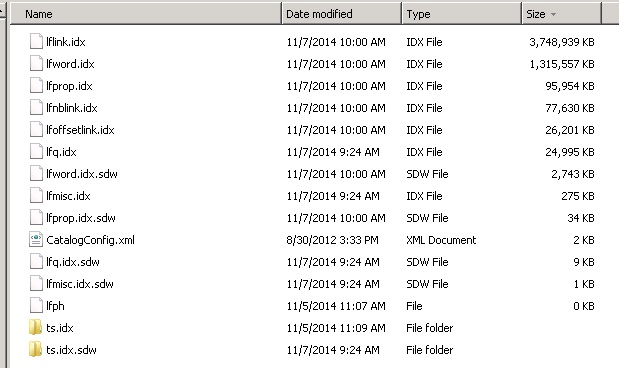Select the lfprop.idx.sdw filename
The height and width of the screenshot is (368, 619).
click(81, 218)
